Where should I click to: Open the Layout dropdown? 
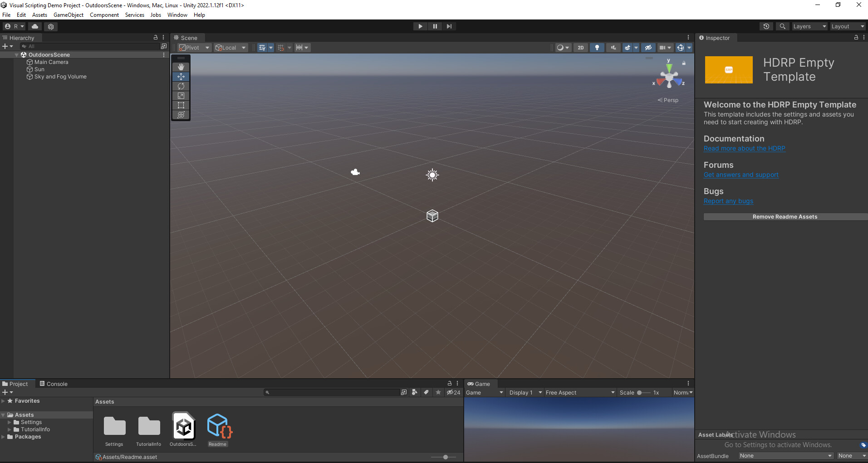(x=848, y=26)
